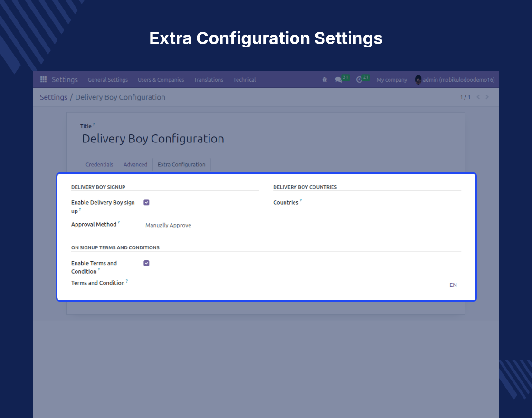Open the activities clock icon showing badge 21

359,80
